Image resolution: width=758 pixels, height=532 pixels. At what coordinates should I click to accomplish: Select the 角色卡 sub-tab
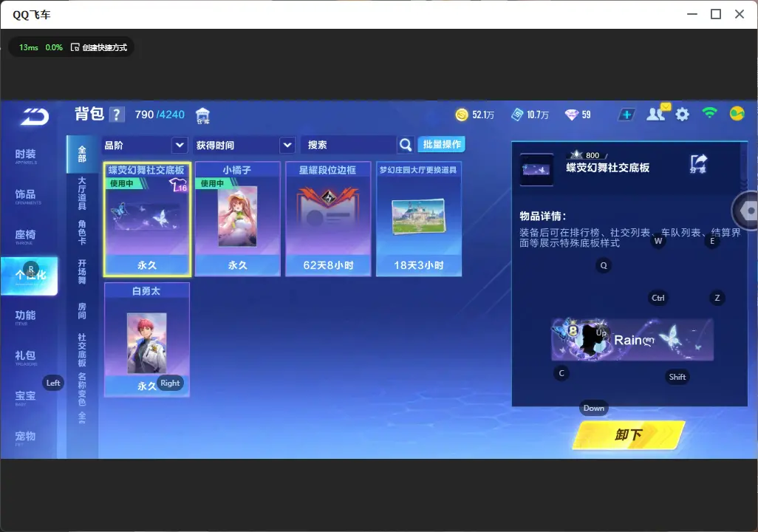(x=82, y=232)
